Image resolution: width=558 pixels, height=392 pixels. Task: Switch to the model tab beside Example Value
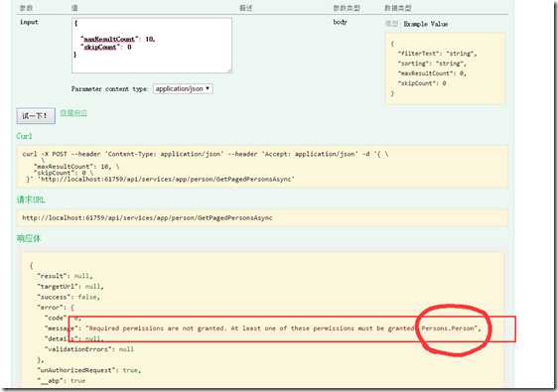point(392,24)
